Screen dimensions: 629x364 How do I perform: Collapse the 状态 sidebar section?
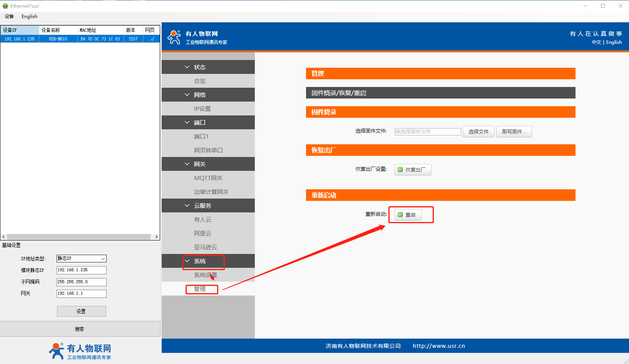coord(187,67)
